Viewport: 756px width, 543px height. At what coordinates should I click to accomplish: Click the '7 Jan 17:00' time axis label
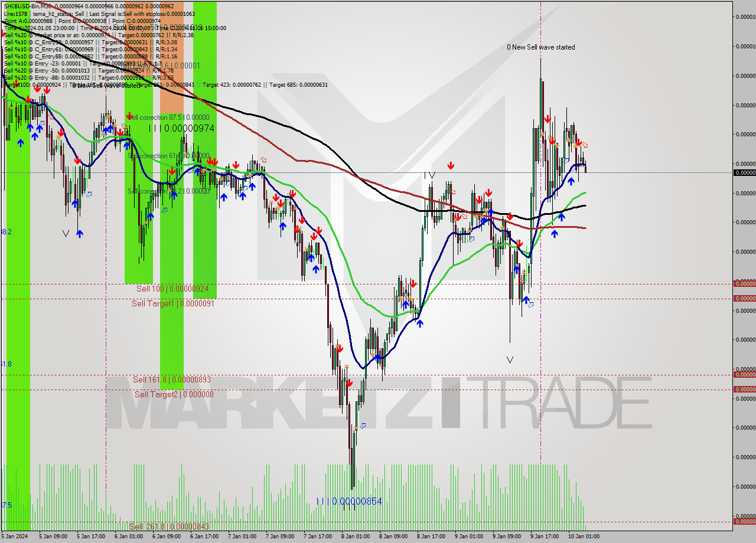(317, 537)
